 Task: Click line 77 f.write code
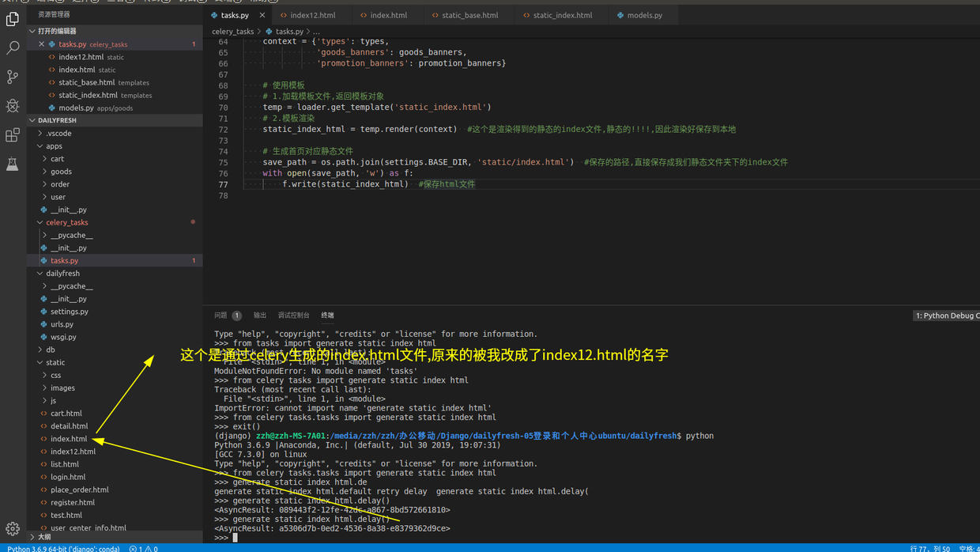point(345,183)
